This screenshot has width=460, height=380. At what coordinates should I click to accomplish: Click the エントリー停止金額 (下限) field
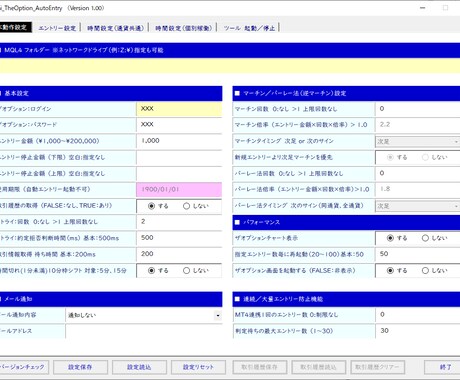coord(179,157)
